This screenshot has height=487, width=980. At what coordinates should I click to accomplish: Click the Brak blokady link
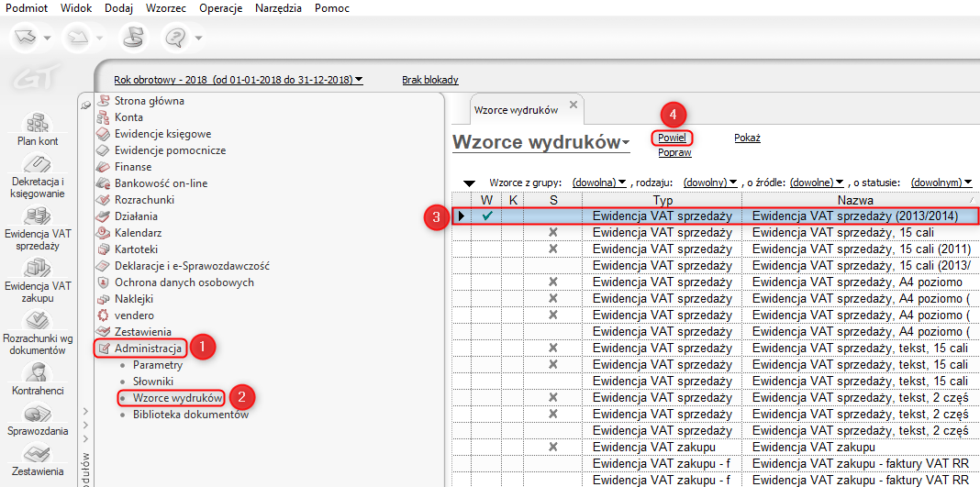click(x=430, y=79)
